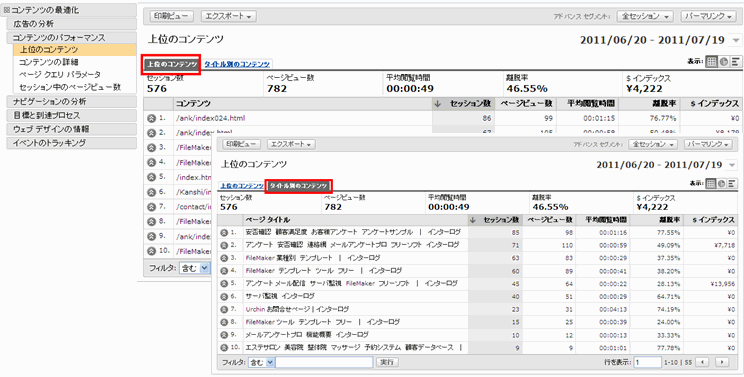The image size is (744, 377).
Task: Click drill-down icon for back panel row 10
Action: coord(152,251)
